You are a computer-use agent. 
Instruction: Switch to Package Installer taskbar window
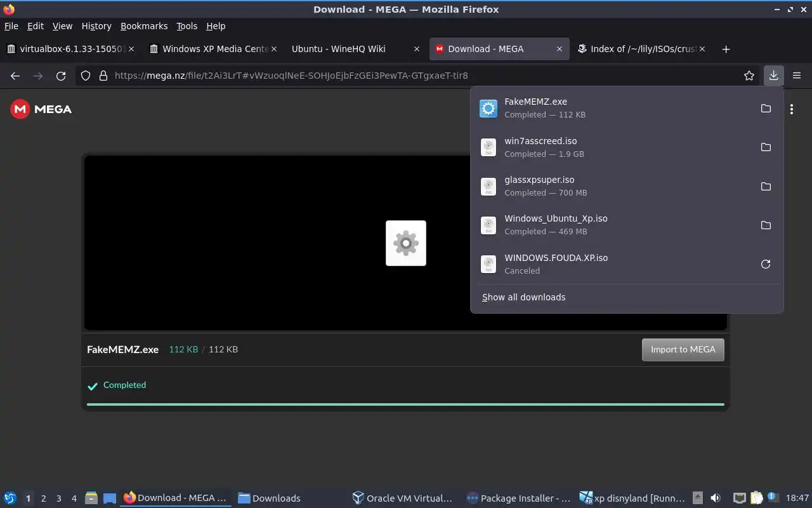click(x=518, y=498)
